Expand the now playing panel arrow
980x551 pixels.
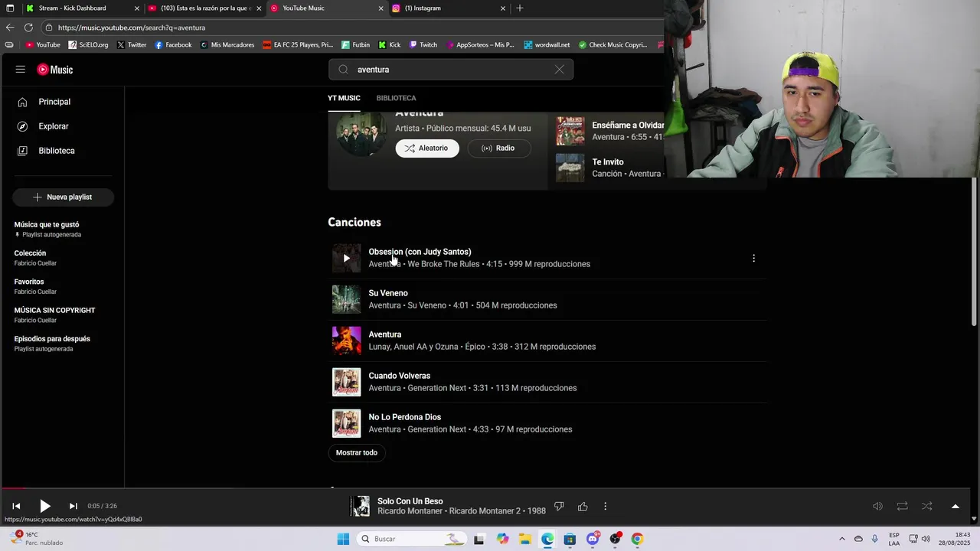click(x=955, y=506)
